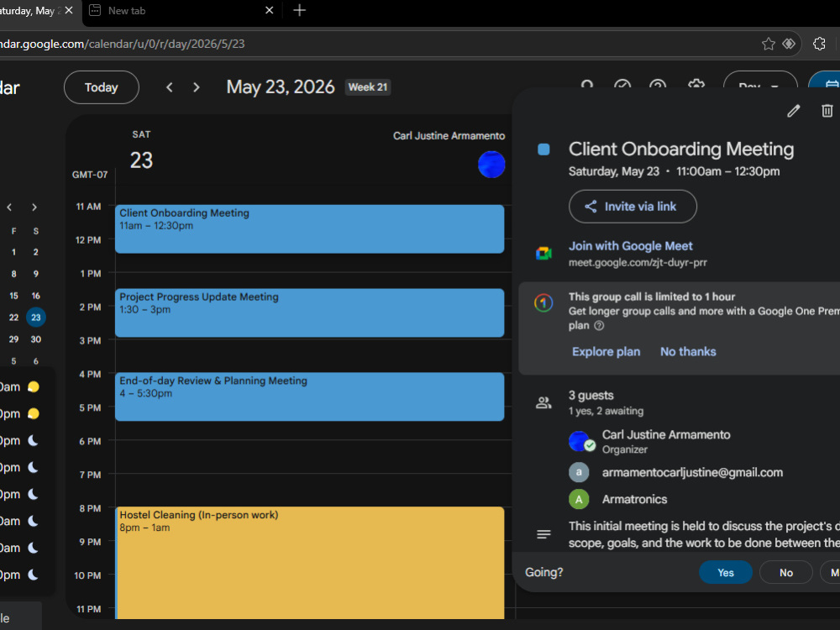Open help icon next to Premium plan

(x=599, y=326)
